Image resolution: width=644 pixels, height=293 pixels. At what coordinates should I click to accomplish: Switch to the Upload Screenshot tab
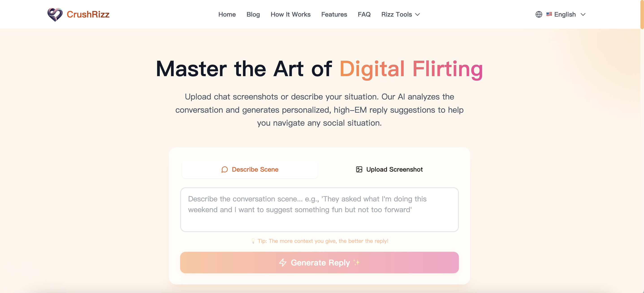(x=389, y=170)
